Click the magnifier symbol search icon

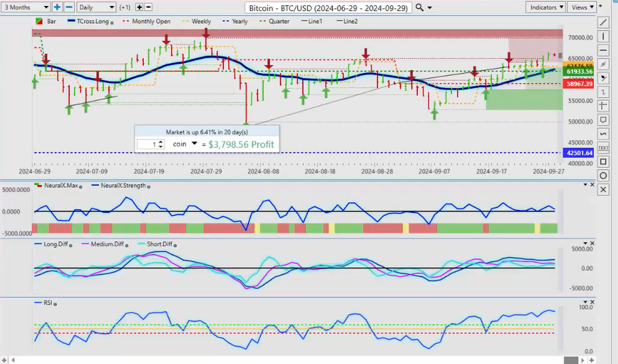click(x=419, y=7)
